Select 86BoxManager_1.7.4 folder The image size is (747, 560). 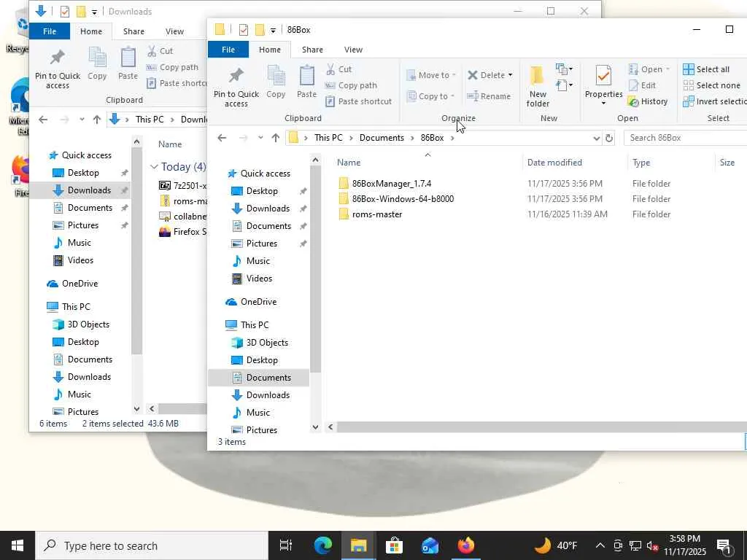[x=392, y=184]
